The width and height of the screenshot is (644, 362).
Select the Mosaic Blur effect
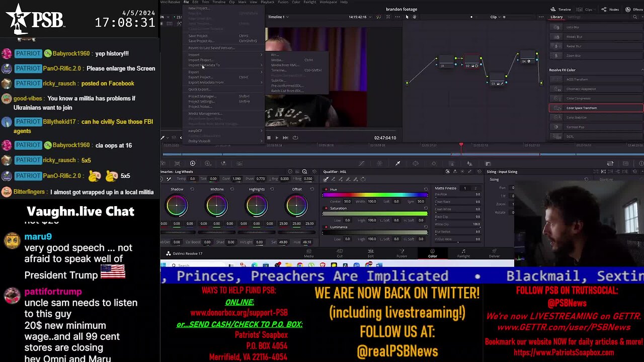(x=596, y=37)
